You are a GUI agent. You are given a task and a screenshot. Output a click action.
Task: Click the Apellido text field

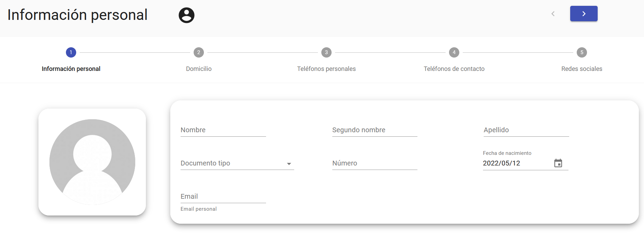[x=526, y=130]
